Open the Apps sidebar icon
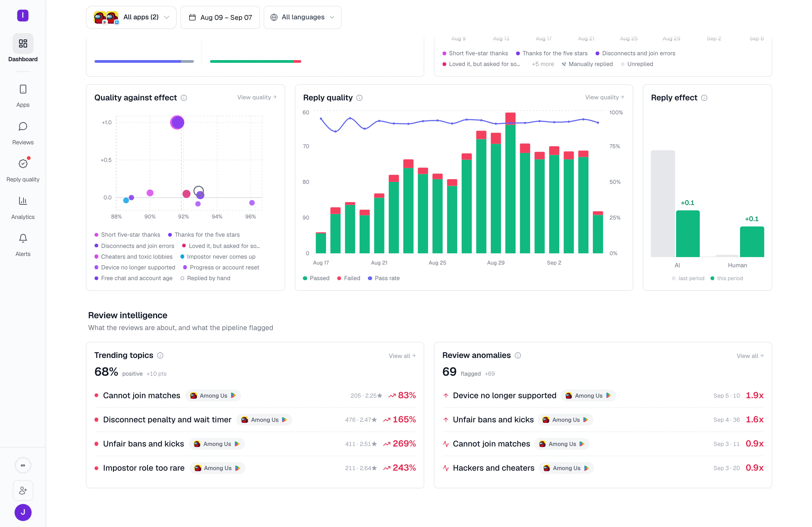This screenshot has width=812, height=527. (23, 89)
